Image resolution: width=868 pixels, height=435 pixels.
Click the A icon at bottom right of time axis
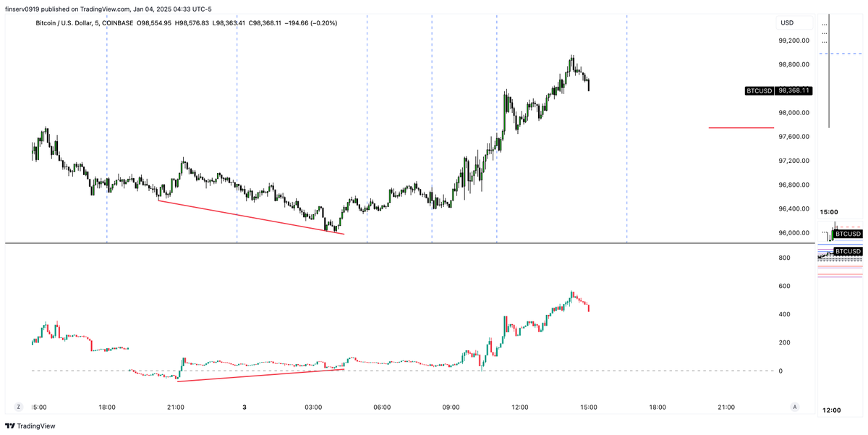click(x=796, y=407)
